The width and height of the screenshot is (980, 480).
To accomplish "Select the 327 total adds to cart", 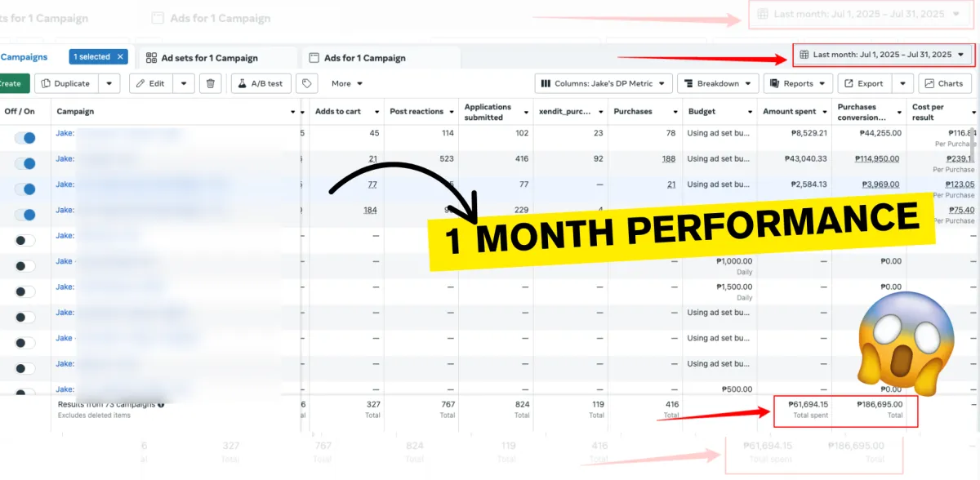I will [x=372, y=404].
